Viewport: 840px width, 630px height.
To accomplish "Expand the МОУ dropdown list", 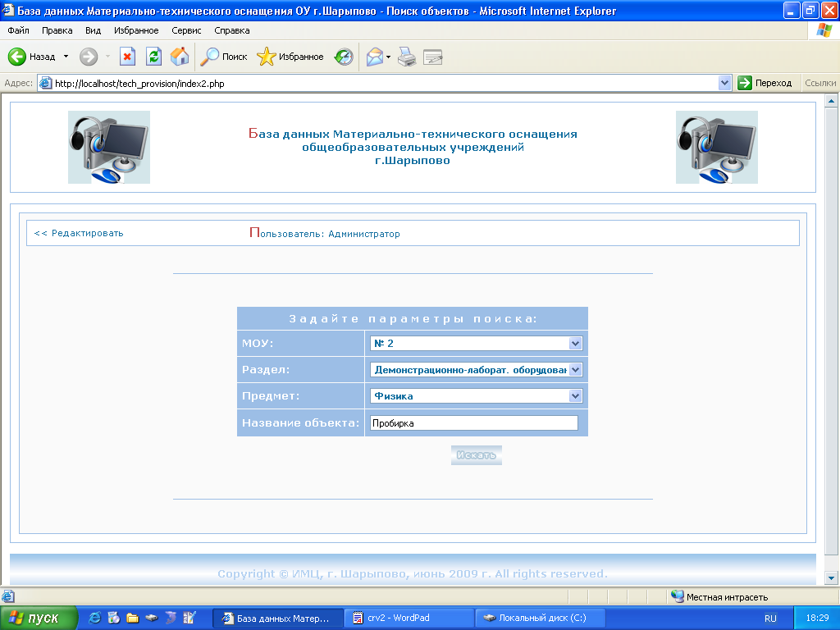I will point(575,344).
